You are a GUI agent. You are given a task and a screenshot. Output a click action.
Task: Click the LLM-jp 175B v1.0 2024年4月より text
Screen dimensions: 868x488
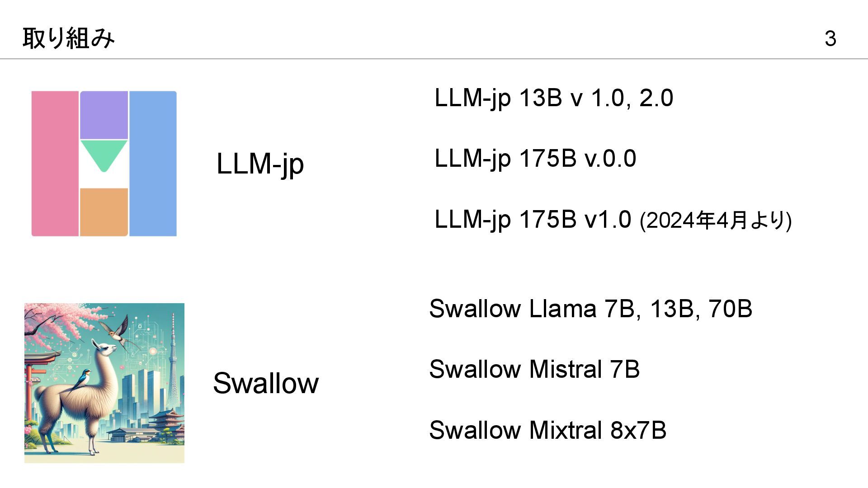coord(613,220)
